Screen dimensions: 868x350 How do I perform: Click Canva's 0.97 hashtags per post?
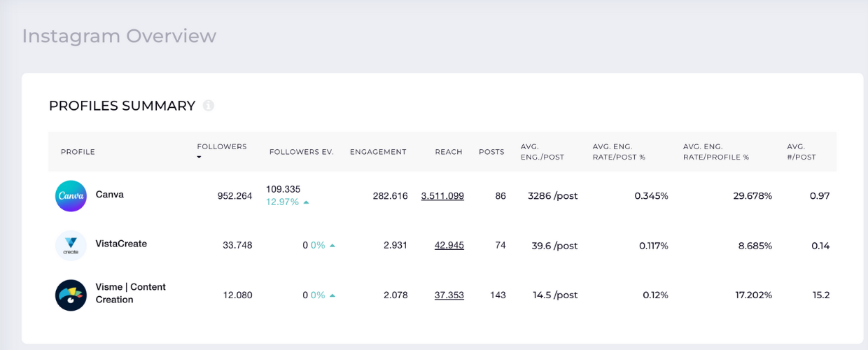(x=820, y=196)
